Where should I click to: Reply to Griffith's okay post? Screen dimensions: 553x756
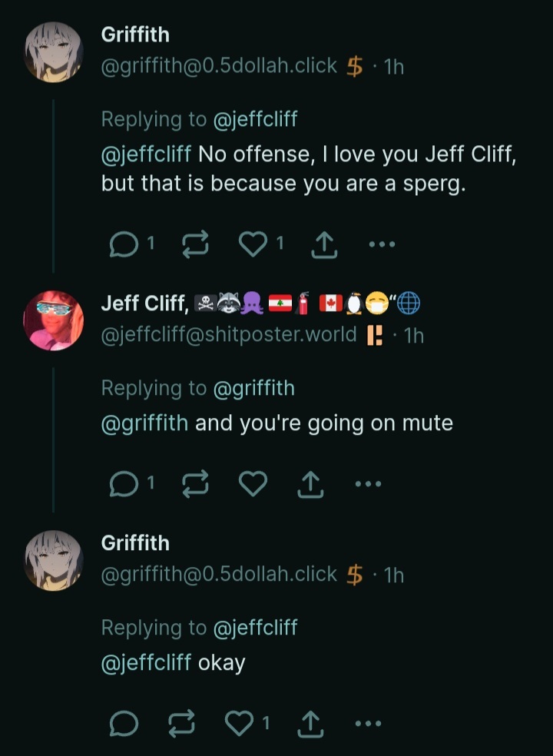pos(124,722)
